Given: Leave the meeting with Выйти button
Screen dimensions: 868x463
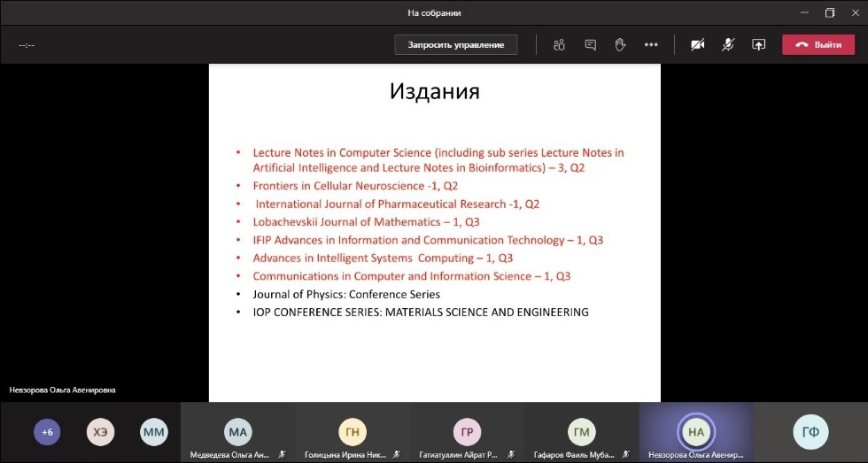Looking at the screenshot, I should (818, 45).
